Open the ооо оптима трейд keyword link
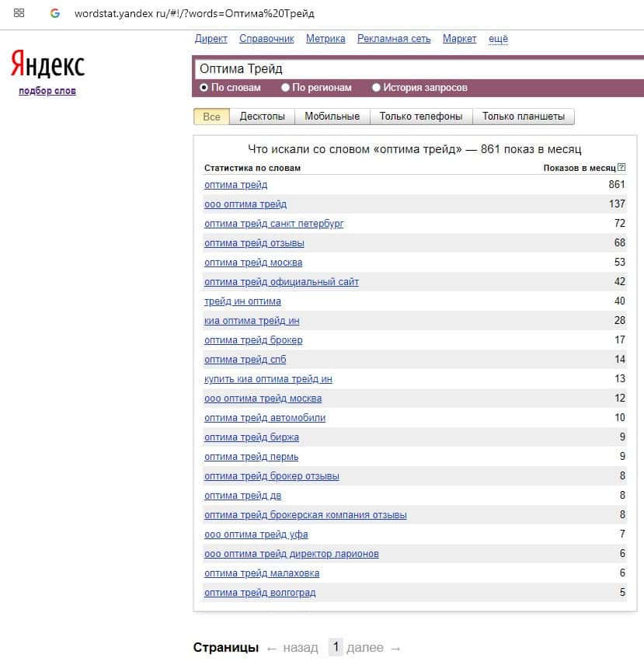Viewport: 644px width, 665px height. (x=245, y=204)
